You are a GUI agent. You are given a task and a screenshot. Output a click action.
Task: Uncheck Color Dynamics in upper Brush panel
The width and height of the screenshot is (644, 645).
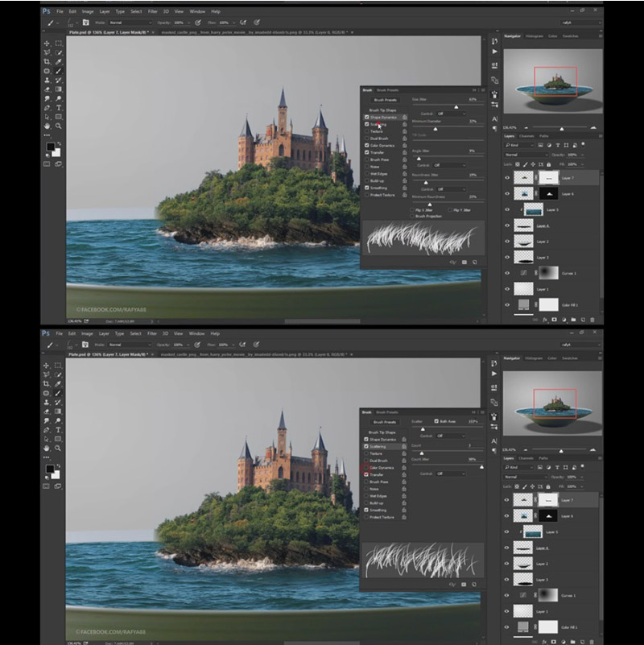[367, 145]
